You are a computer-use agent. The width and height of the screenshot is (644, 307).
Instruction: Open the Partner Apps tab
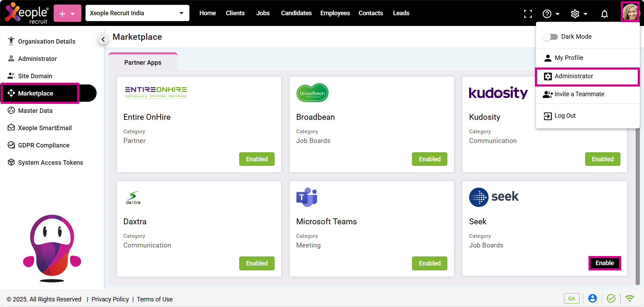(143, 63)
